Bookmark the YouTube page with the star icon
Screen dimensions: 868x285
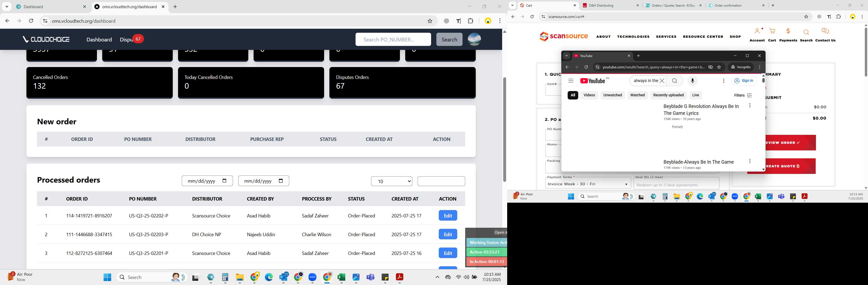719,67
